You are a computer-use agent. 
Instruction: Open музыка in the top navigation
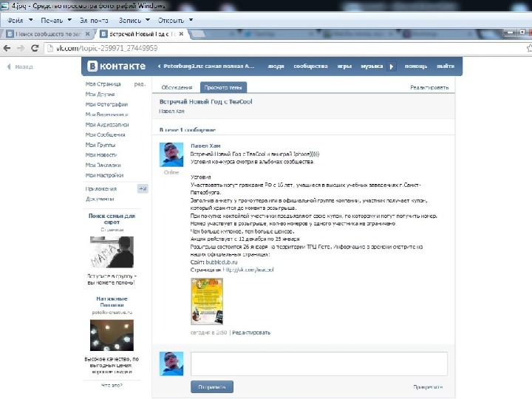pos(372,66)
